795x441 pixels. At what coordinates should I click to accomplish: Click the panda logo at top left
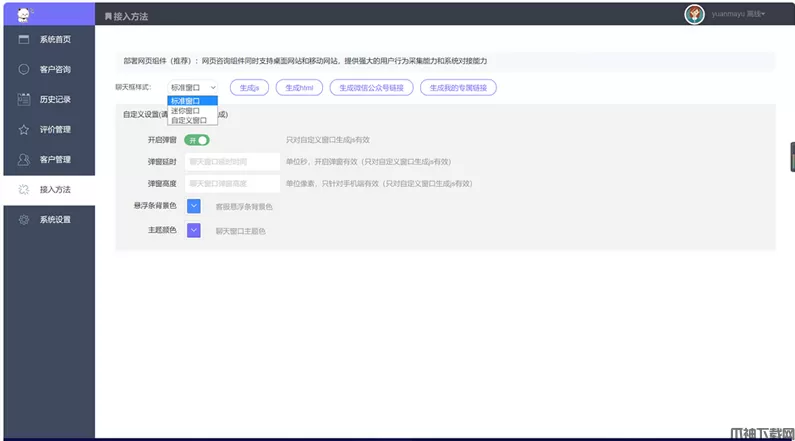[22, 12]
